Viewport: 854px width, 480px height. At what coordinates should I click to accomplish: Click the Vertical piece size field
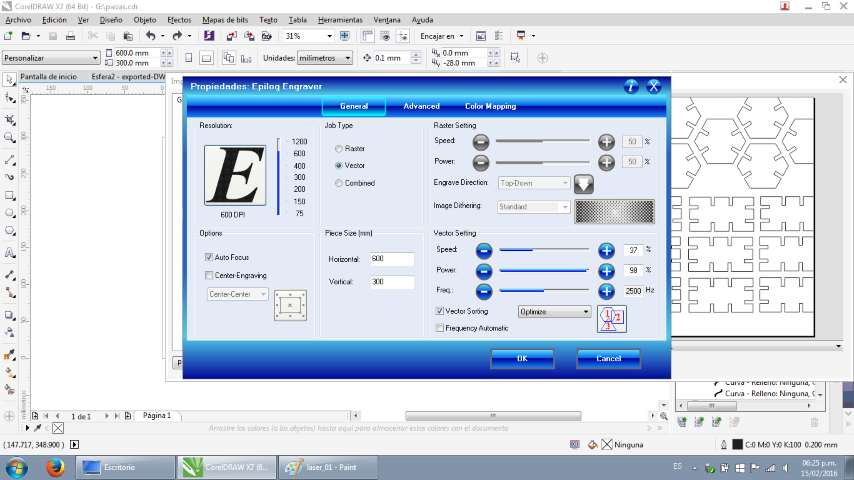point(392,282)
